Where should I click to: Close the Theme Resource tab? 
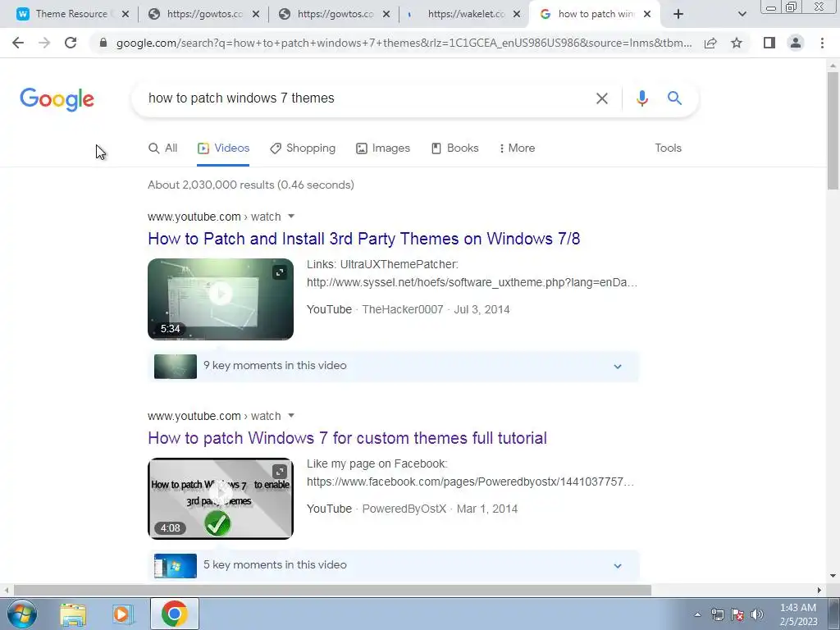coord(126,14)
